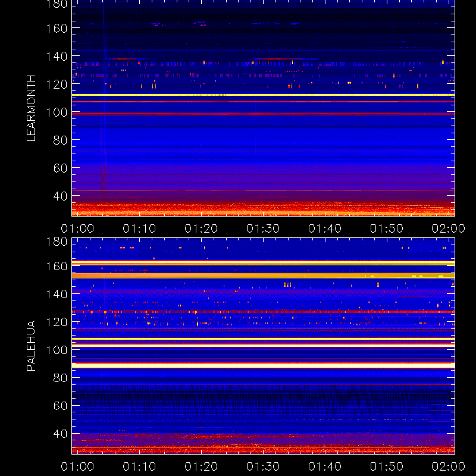The width and height of the screenshot is (476, 476).
Task: Click the 01:30 time label under LEARMONTH plot
Action: (263, 228)
